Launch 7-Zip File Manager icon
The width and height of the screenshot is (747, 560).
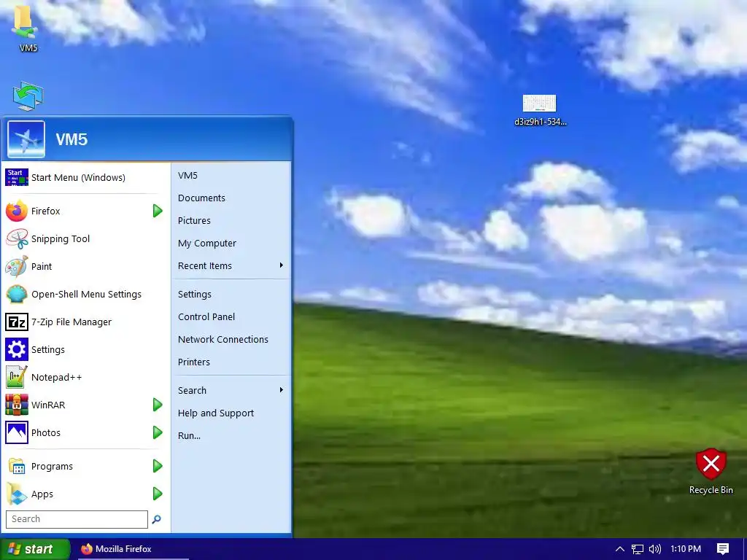(17, 322)
